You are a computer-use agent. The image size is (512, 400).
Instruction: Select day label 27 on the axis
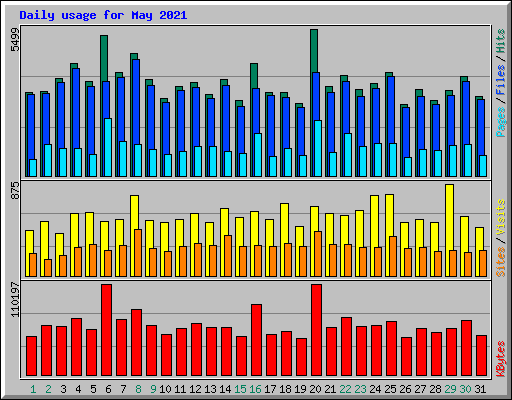[x=420, y=389]
